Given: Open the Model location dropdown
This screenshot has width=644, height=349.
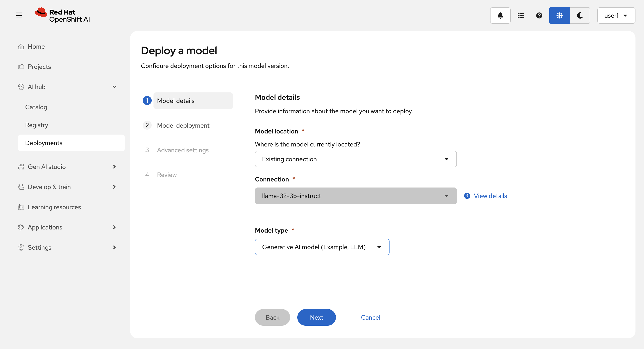Looking at the screenshot, I should click(355, 159).
